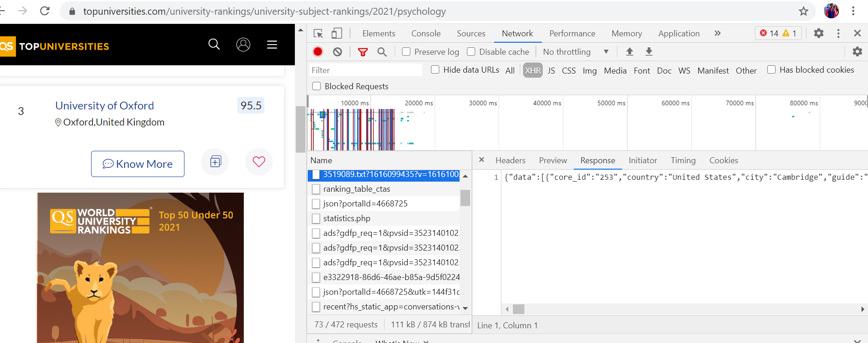Image resolution: width=868 pixels, height=343 pixels.
Task: Bookmark this page with the star icon
Action: 804,11
